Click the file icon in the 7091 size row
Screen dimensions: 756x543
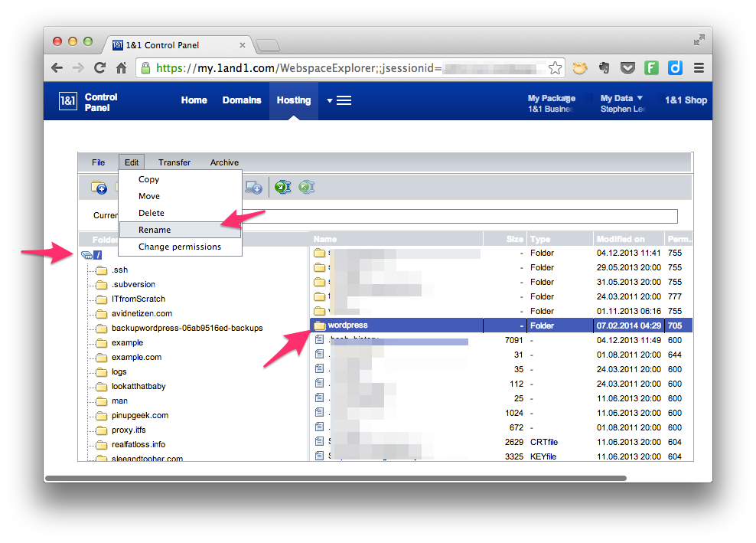click(x=319, y=340)
